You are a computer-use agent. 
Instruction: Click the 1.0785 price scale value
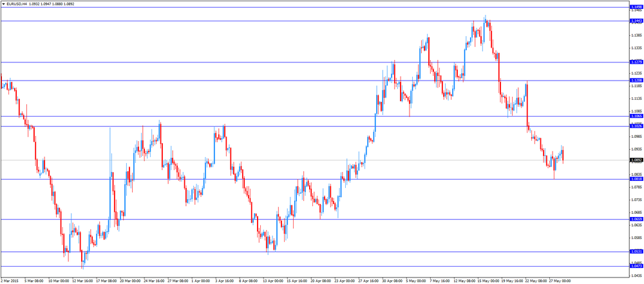(636, 187)
